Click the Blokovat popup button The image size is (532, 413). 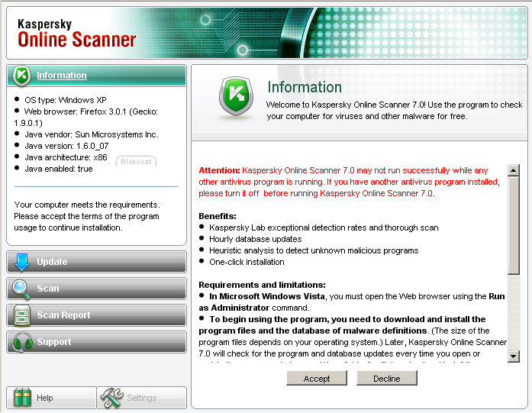point(136,162)
